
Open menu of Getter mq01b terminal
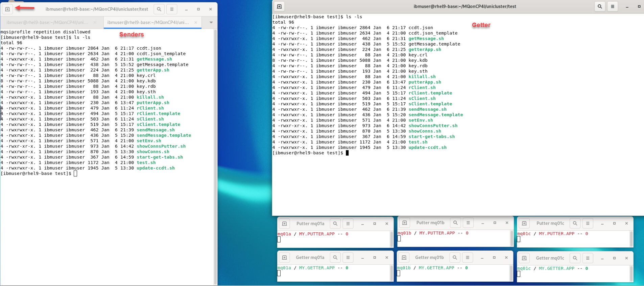point(468,258)
